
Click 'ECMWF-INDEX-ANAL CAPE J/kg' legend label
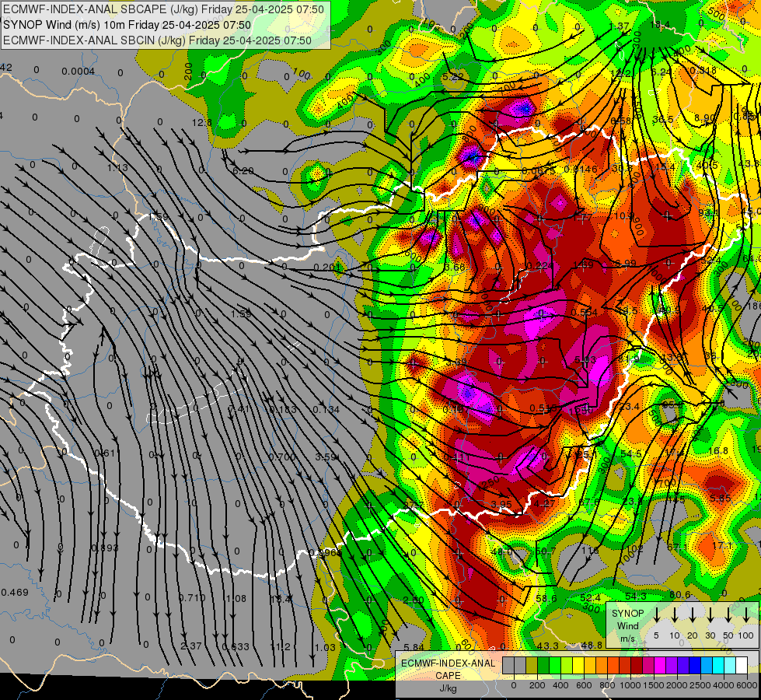point(448,675)
